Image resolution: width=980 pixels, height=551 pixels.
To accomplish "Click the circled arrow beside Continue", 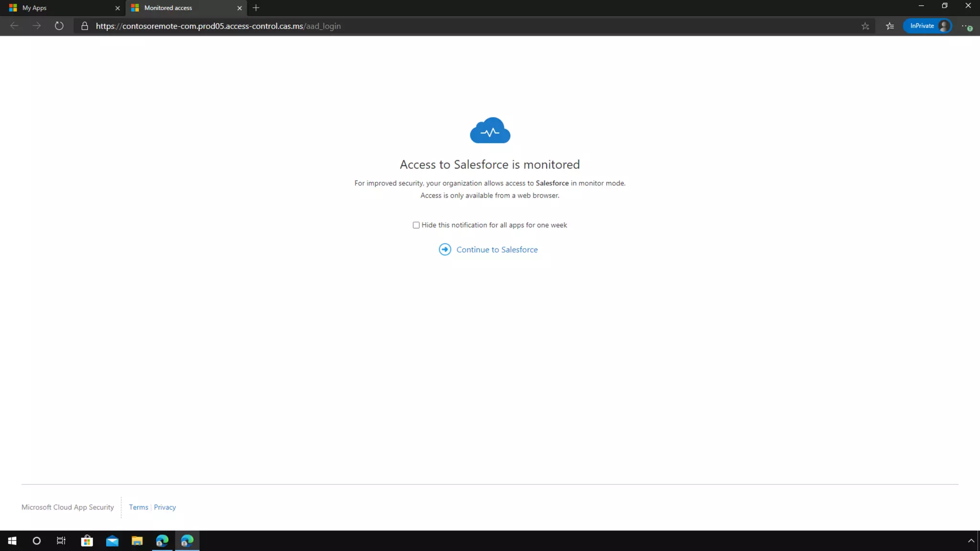I will coord(445,249).
